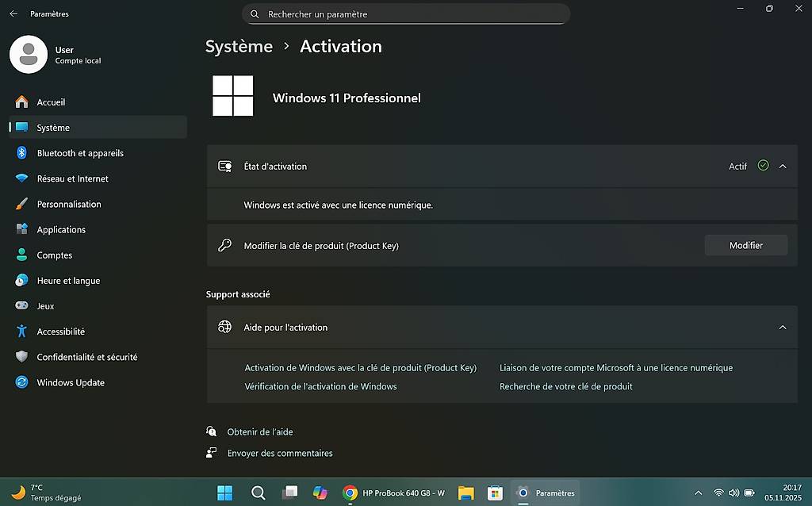Select Applications in the sidebar

click(x=61, y=230)
